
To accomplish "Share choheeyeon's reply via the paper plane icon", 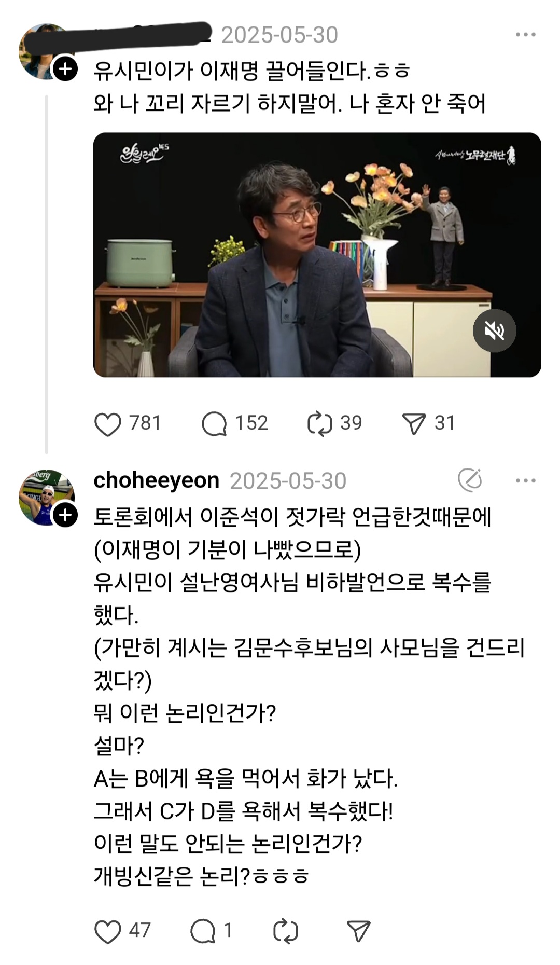I will 358,931.
